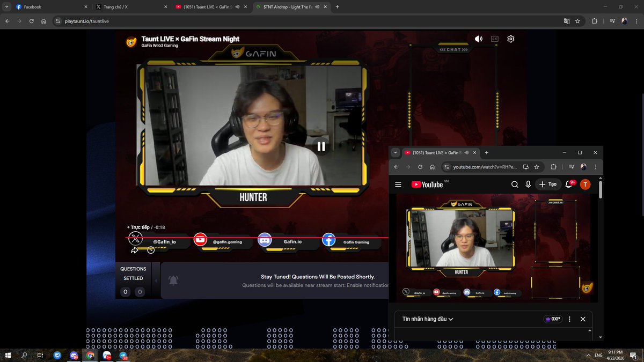Mute audio icon on $TNT Airdrop tab
644x362 pixels.
(317, 7)
